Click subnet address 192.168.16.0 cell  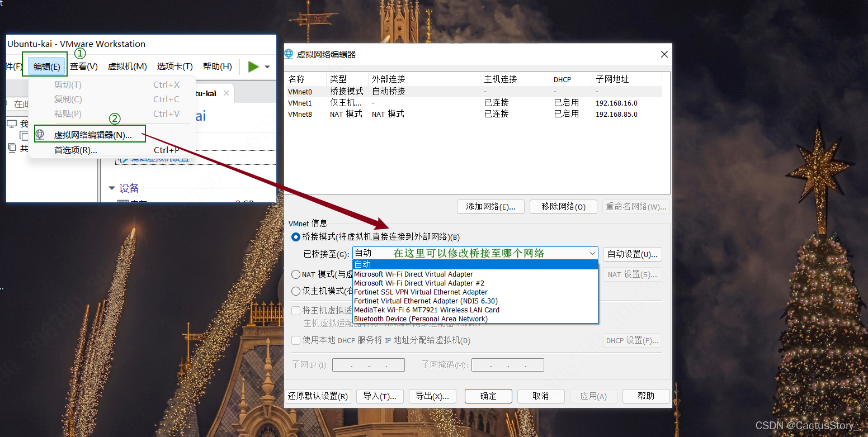[x=616, y=103]
